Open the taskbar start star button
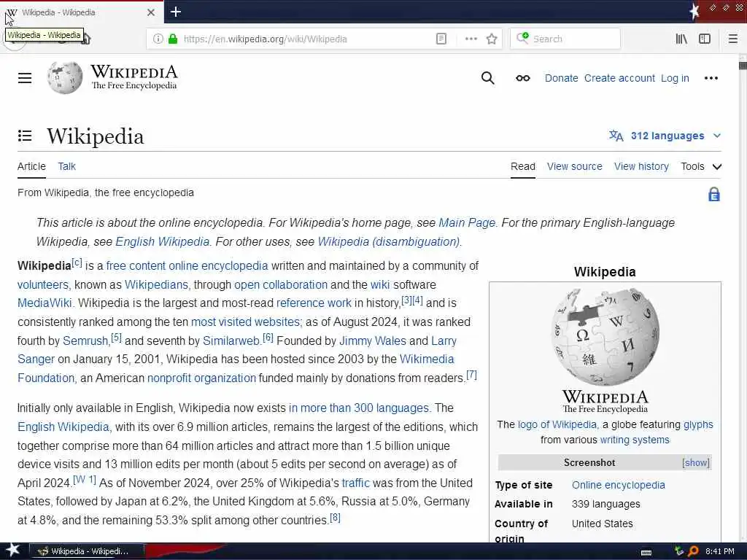The height and width of the screenshot is (560, 747). pos(12,550)
